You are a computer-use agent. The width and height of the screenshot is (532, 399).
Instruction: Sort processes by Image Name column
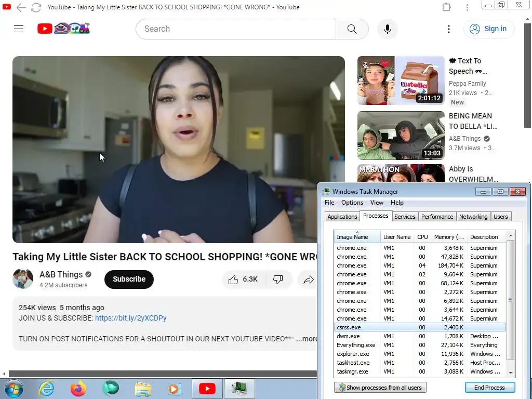pos(357,237)
